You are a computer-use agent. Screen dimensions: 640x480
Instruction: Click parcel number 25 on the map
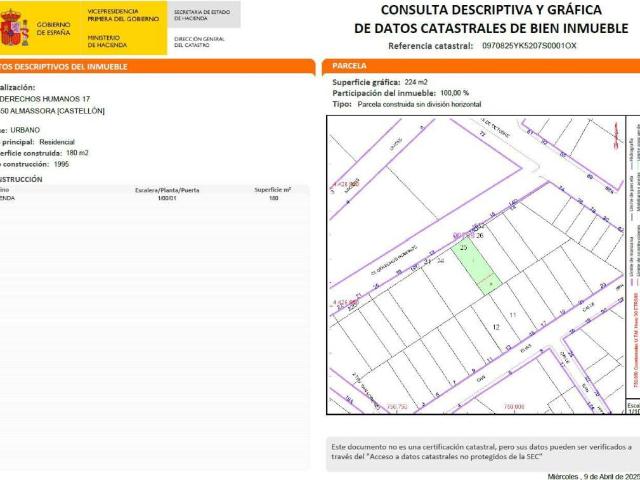click(x=463, y=247)
